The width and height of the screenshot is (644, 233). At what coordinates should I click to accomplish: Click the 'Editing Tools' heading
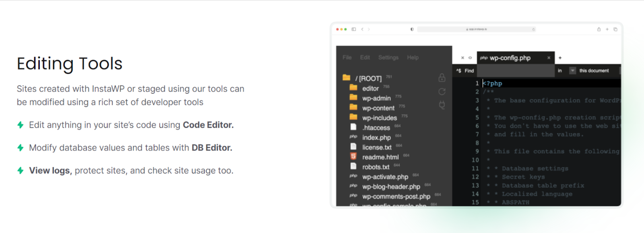70,64
